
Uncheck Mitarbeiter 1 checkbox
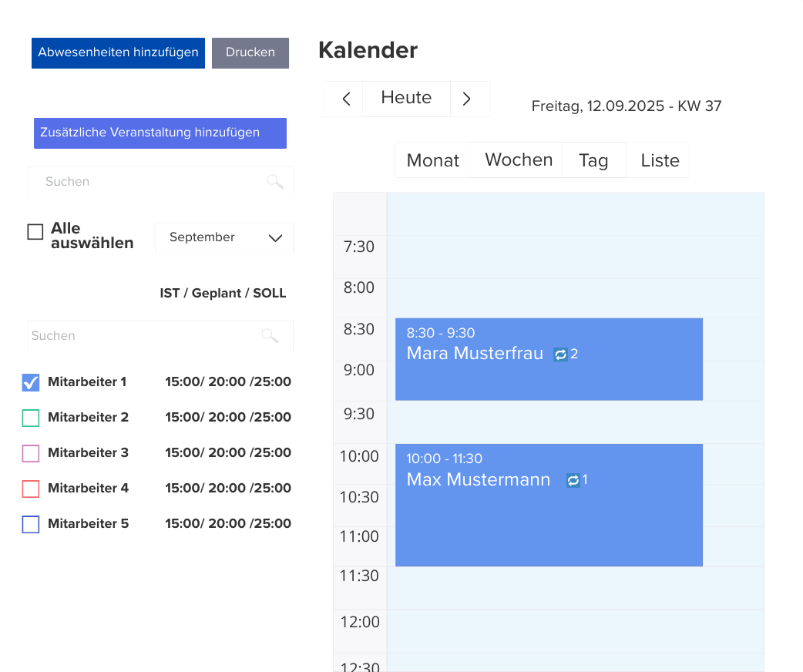31,382
